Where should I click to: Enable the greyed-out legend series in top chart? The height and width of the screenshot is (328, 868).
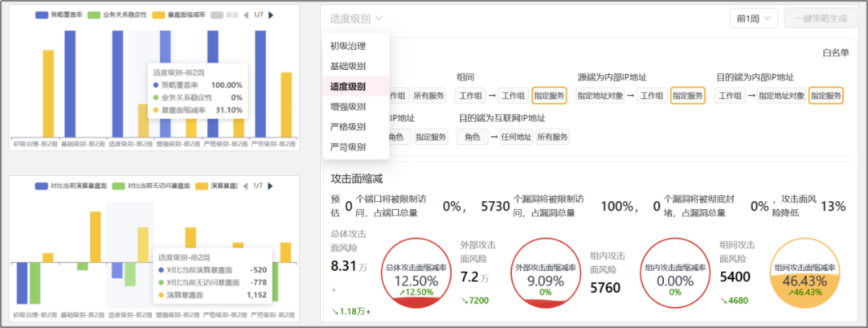pyautogui.click(x=224, y=15)
